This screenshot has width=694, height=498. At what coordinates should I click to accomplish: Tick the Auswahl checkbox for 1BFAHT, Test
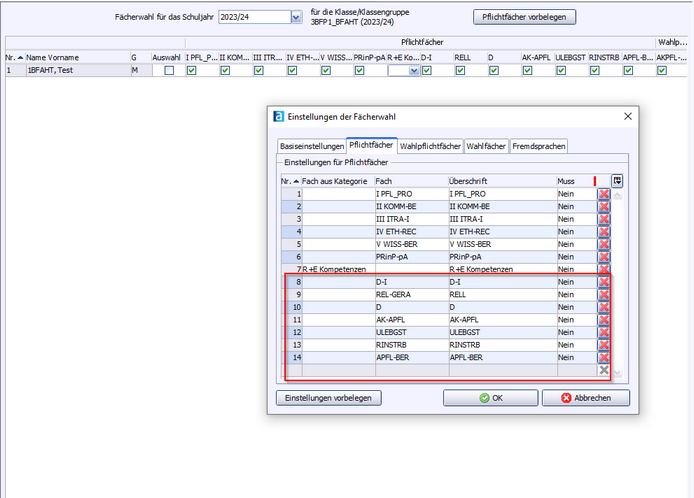pos(168,71)
